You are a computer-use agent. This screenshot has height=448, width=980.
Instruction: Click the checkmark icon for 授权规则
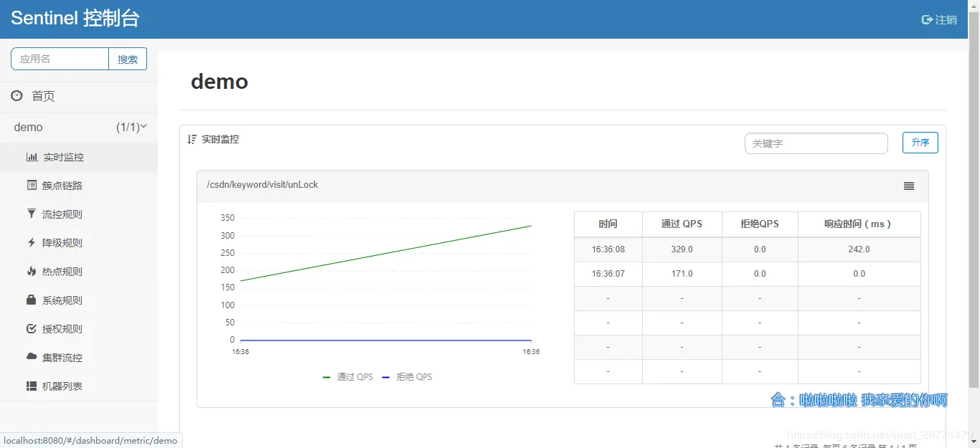[x=32, y=328]
